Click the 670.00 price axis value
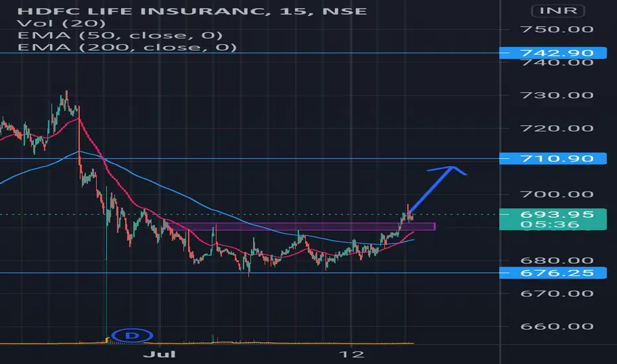617x364 pixels. point(556,293)
